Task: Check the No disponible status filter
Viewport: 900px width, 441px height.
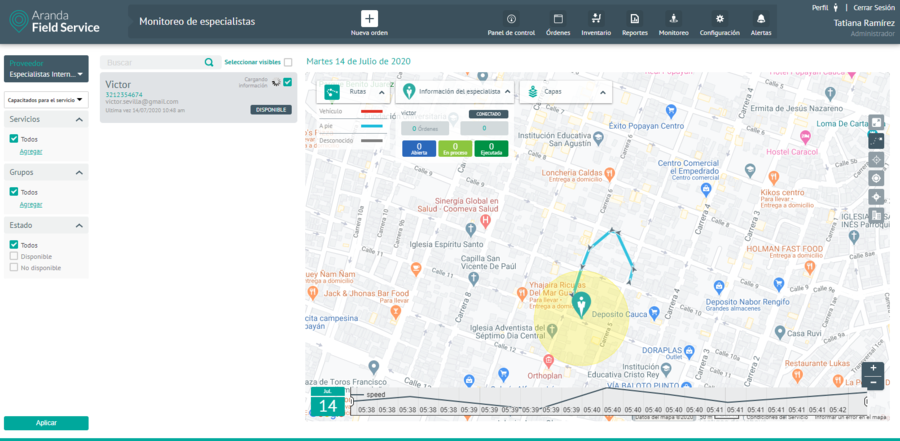Action: coord(14,268)
